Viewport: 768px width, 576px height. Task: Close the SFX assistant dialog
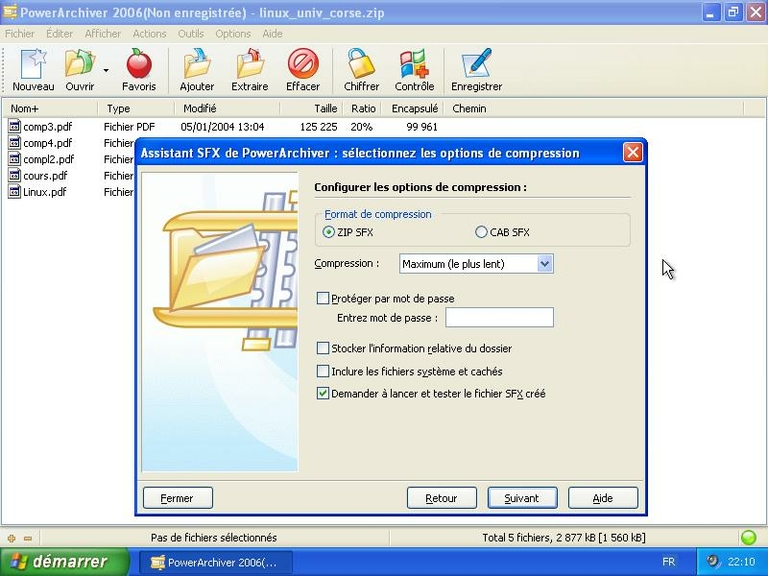[x=632, y=152]
